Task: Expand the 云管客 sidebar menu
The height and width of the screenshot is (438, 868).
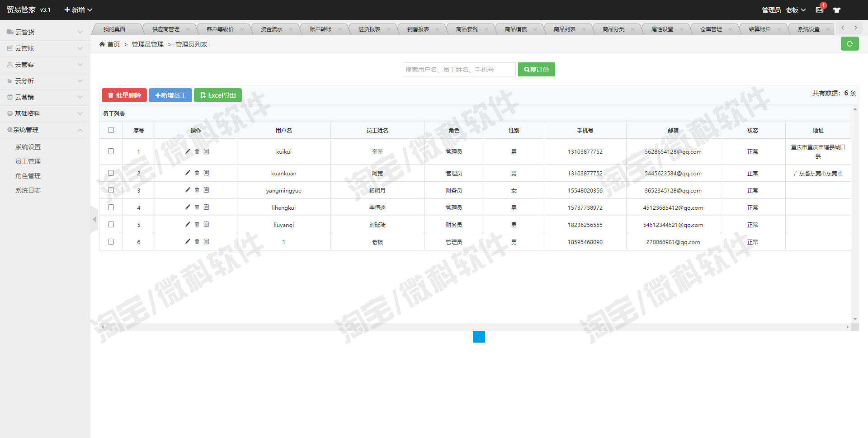Action: coord(45,65)
